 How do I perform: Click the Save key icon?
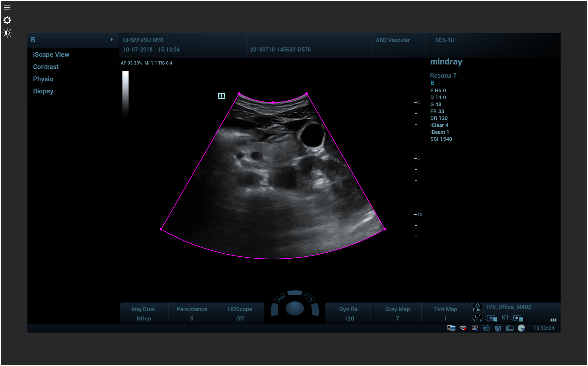coord(477,318)
